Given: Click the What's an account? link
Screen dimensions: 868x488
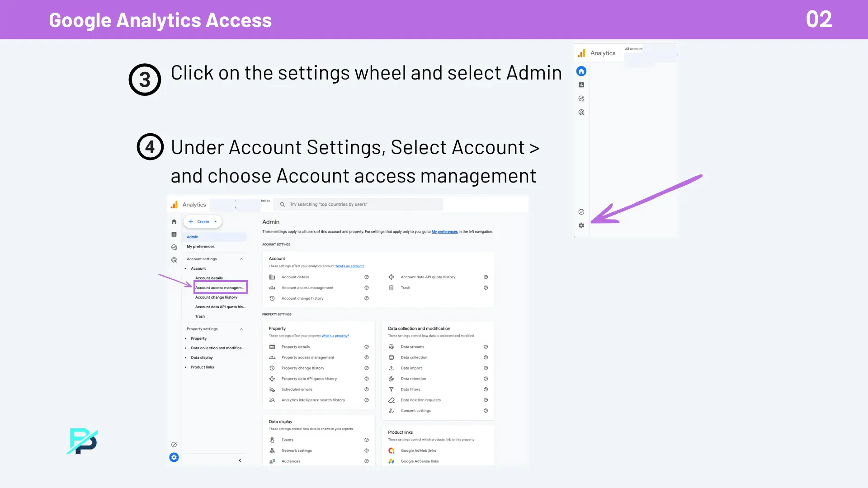Looking at the screenshot, I should tap(349, 266).
